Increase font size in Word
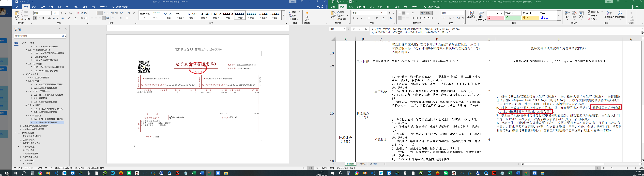This screenshot has height=176, width=644. pyautogui.click(x=62, y=13)
